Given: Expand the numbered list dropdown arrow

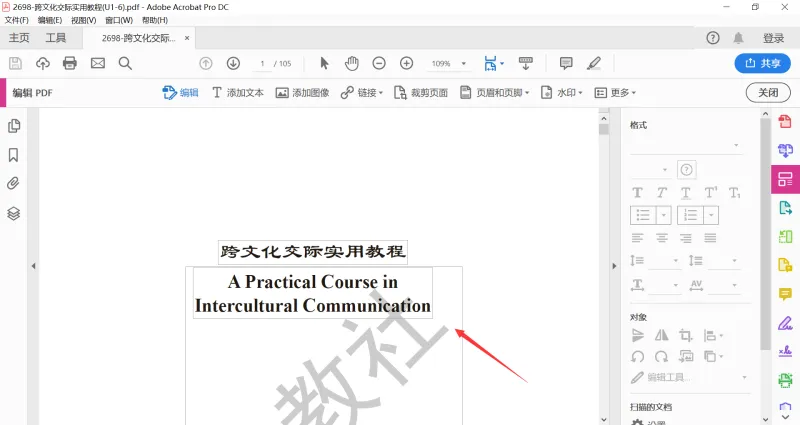Looking at the screenshot, I should point(711,215).
